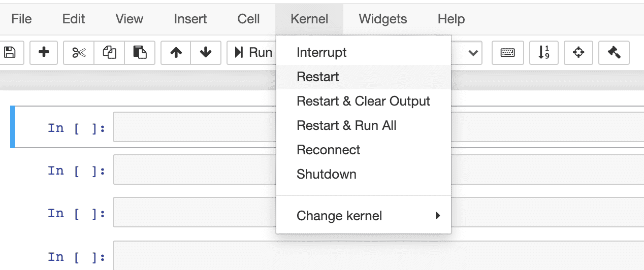Screen dimensions: 644x270
Task: Copy selected cells using toolbar icon
Action: click(109, 52)
